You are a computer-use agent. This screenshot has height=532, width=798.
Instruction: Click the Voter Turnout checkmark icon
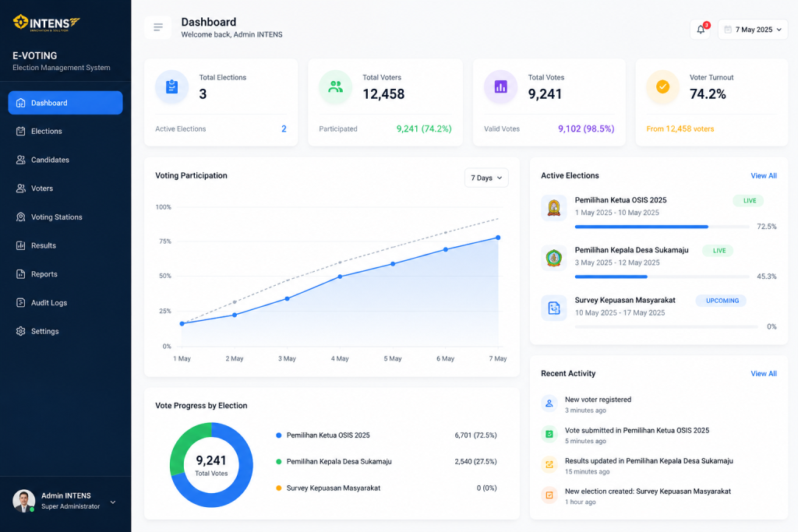click(x=662, y=86)
